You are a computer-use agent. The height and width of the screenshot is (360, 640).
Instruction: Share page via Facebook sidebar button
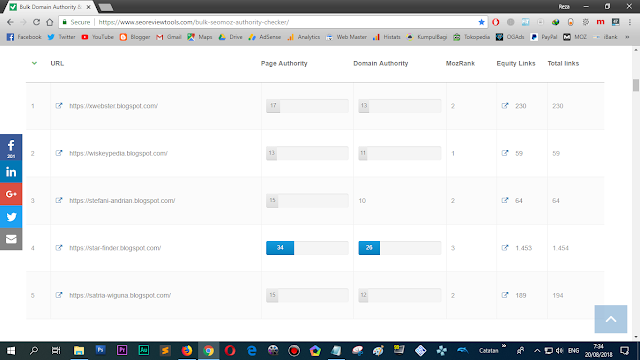[x=11, y=147]
